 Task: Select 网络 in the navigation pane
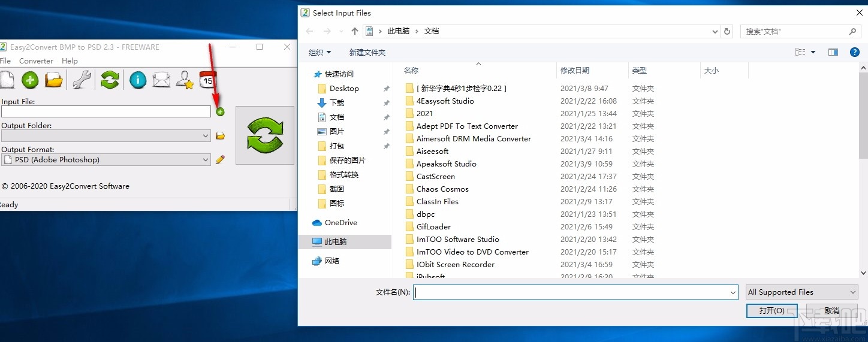pyautogui.click(x=332, y=261)
